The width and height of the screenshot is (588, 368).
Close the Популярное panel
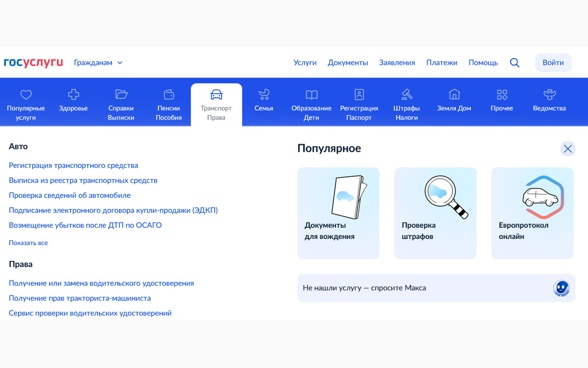click(567, 148)
